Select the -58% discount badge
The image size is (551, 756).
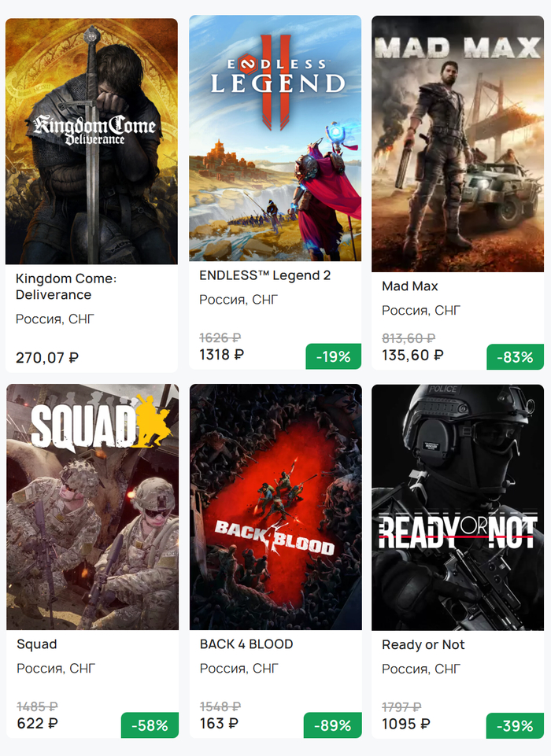pos(150,725)
